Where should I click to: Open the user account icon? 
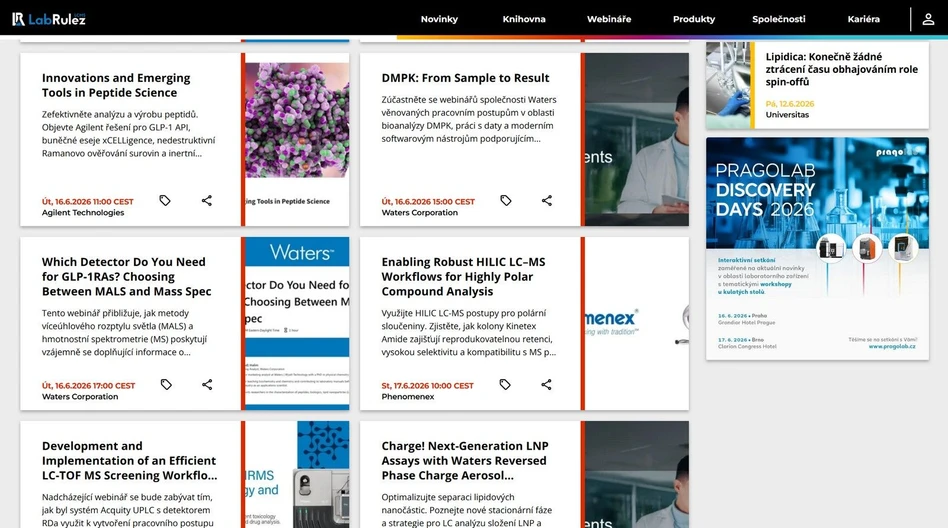pyautogui.click(x=928, y=19)
